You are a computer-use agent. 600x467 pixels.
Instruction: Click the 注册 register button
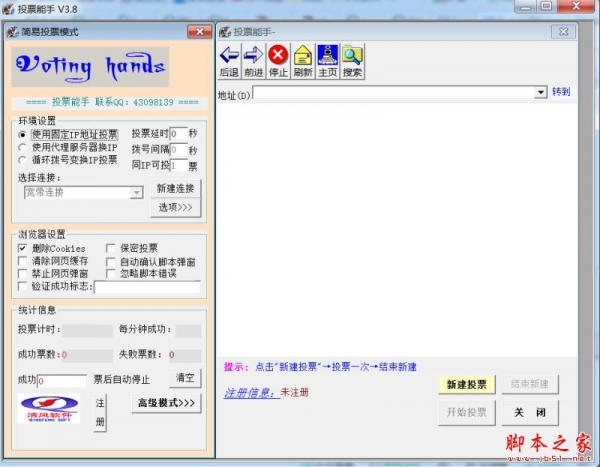[100, 413]
